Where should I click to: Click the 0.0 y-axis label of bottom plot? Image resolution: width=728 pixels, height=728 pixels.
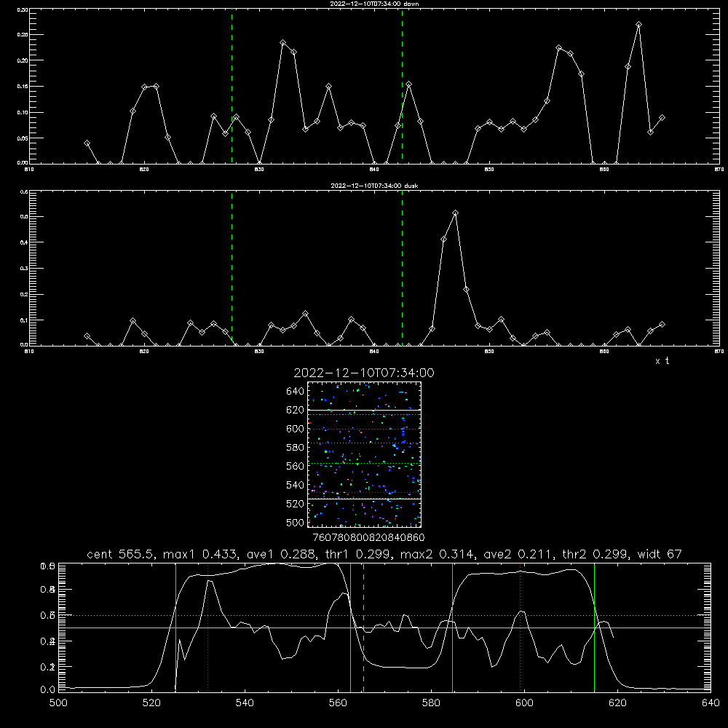click(48, 690)
